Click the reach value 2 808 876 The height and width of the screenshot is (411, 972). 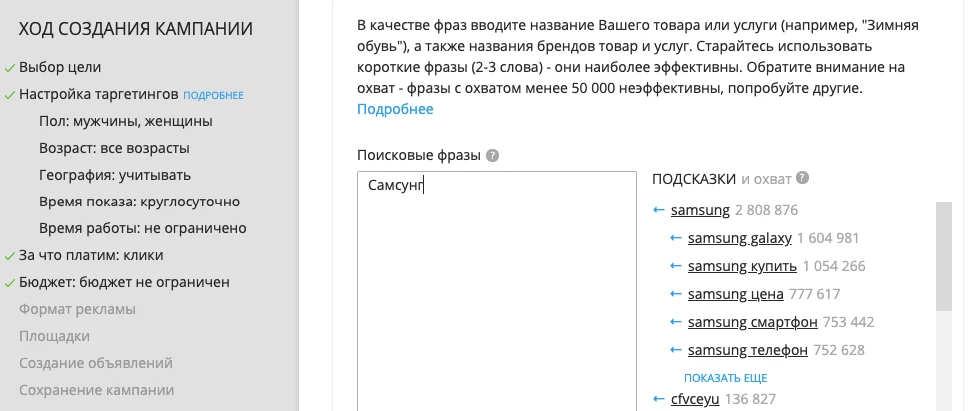[x=766, y=210]
